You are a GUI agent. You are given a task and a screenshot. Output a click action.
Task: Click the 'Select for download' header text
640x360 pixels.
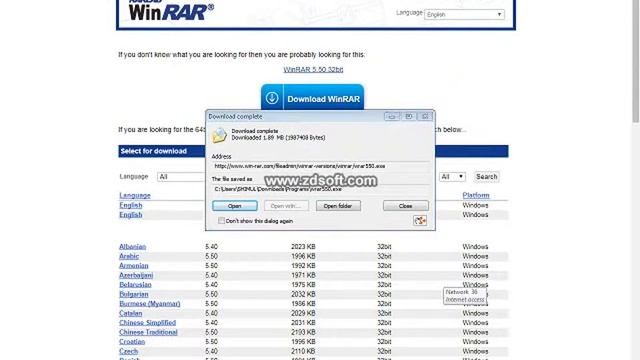click(153, 151)
